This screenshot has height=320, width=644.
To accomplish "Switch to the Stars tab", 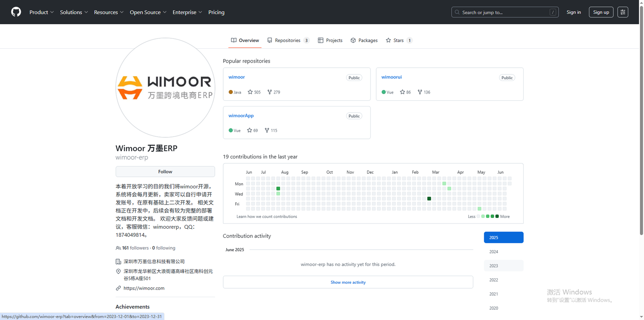I will pos(399,40).
